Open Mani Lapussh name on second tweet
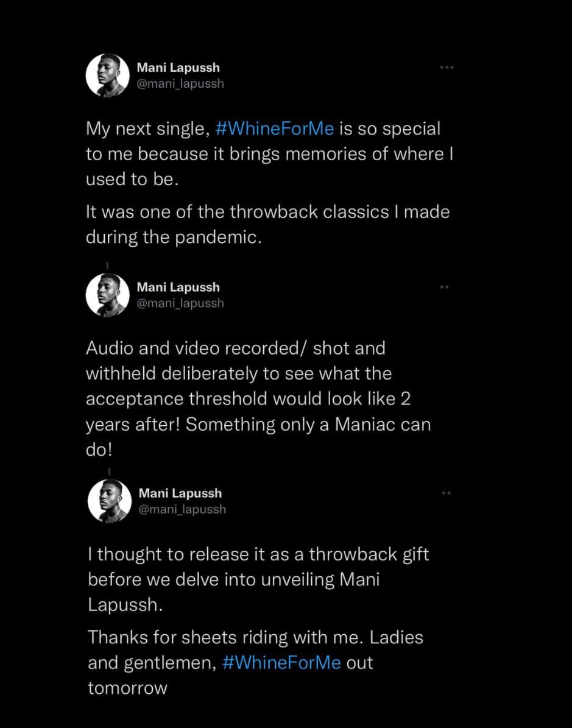 (178, 287)
